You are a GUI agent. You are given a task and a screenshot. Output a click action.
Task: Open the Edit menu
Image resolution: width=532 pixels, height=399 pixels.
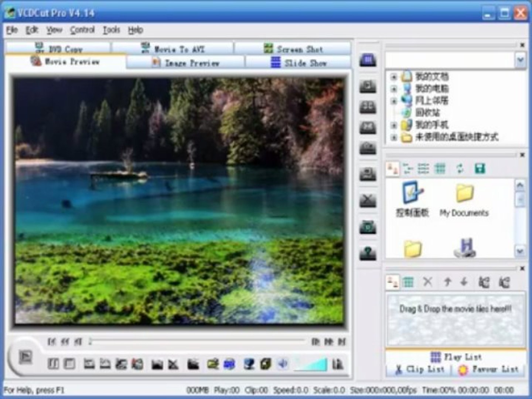(x=32, y=30)
